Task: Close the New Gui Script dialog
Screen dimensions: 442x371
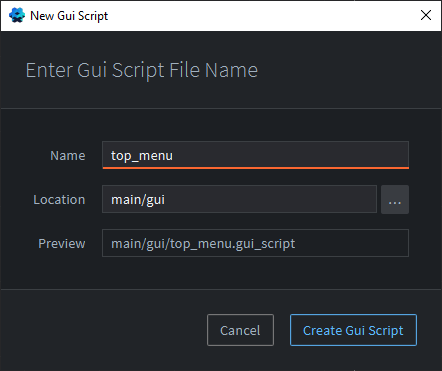Action: [426, 15]
